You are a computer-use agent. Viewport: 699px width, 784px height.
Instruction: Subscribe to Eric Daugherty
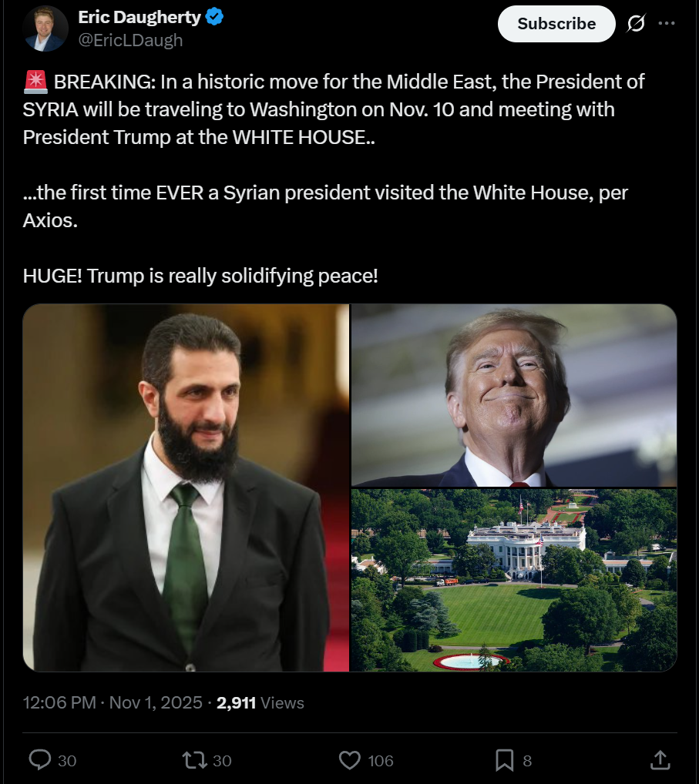click(x=556, y=24)
